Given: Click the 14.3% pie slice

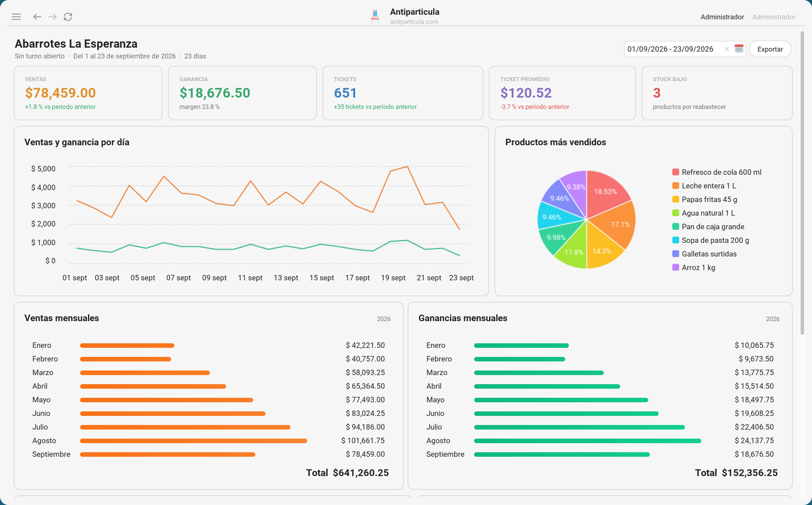Looking at the screenshot, I should point(601,251).
